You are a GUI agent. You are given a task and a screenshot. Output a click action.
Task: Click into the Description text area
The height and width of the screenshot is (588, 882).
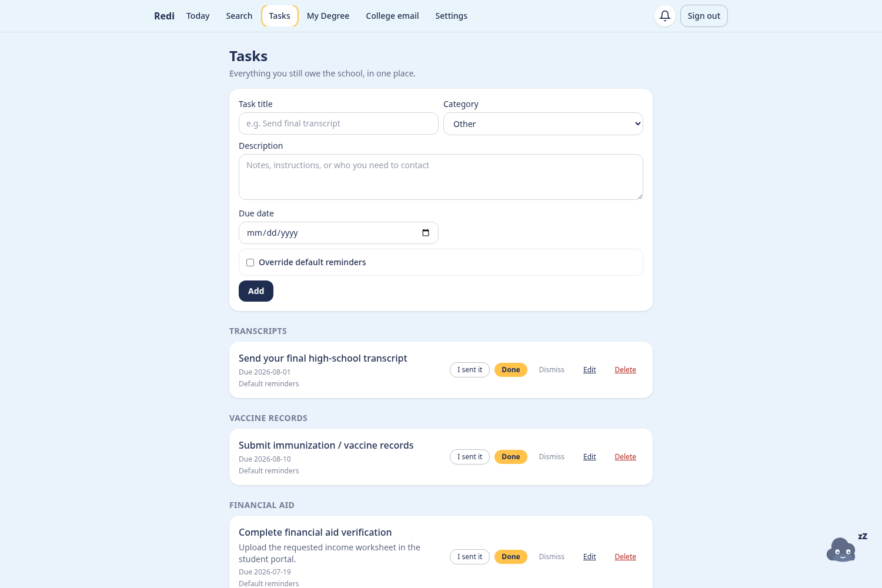tap(441, 177)
